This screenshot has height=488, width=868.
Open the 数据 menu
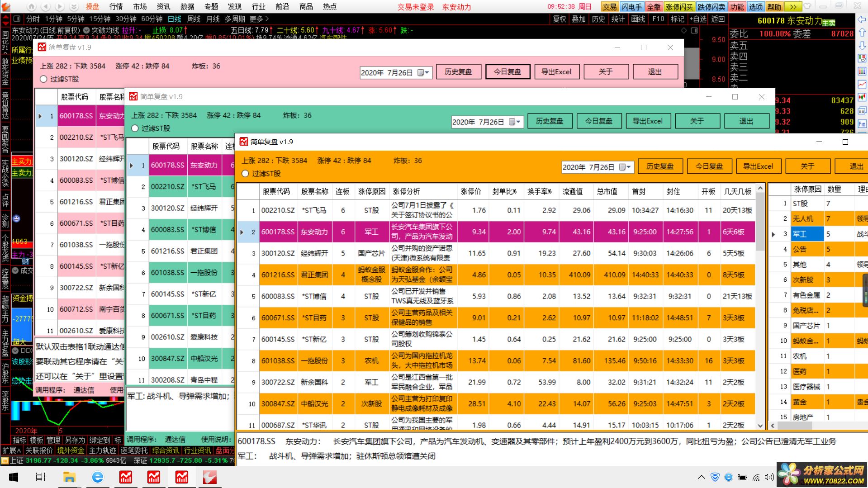[x=187, y=6]
